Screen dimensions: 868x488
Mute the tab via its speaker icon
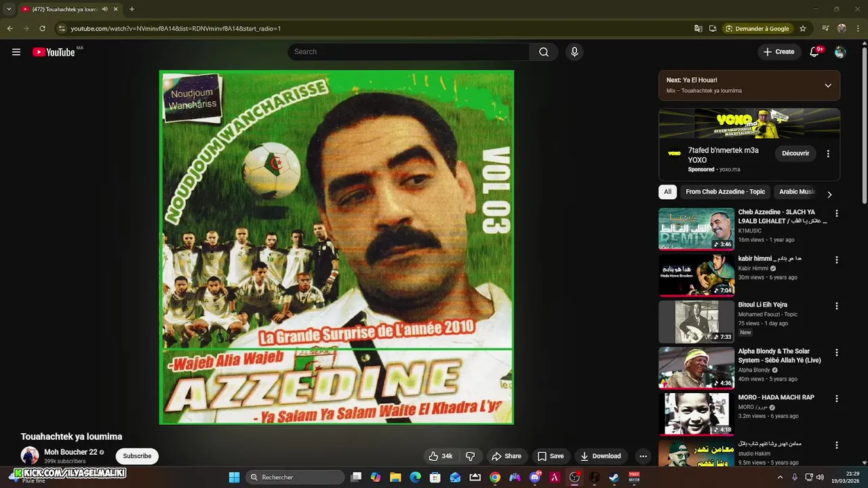[x=104, y=9]
